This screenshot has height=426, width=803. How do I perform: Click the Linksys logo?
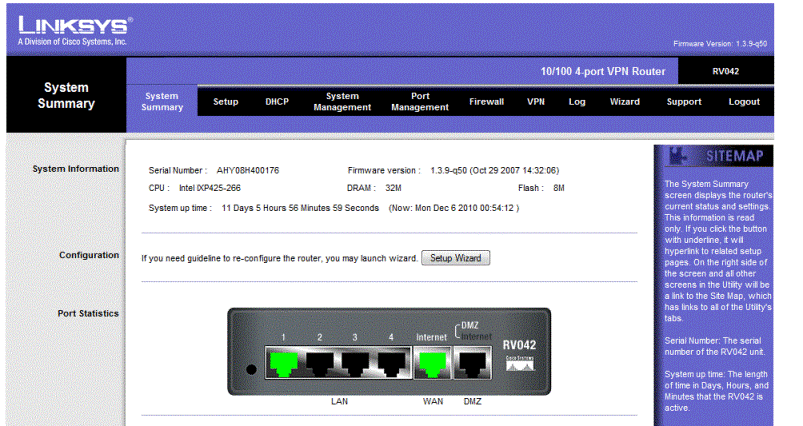click(x=75, y=30)
